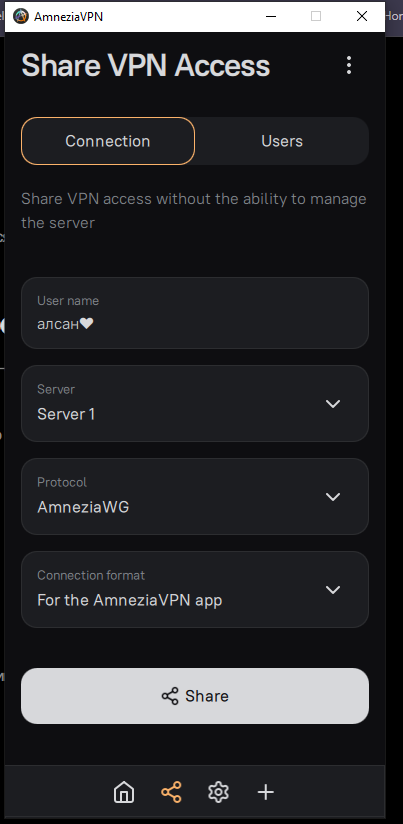Switch to the Connection tab

(x=108, y=141)
